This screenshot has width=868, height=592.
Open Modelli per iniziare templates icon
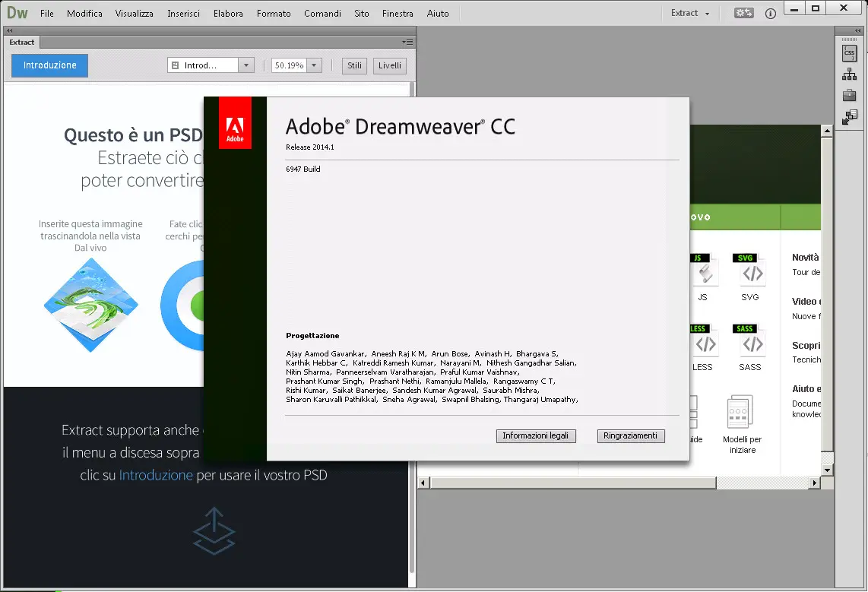click(742, 424)
